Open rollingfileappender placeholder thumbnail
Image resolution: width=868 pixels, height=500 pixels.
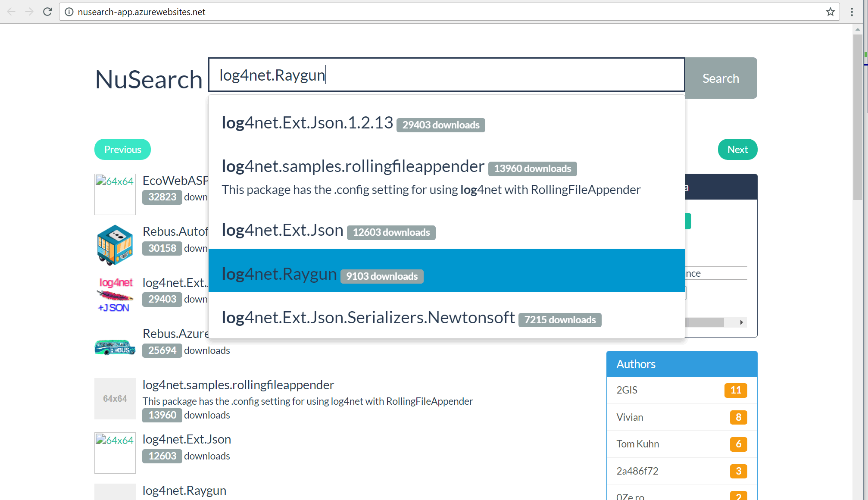tap(115, 399)
